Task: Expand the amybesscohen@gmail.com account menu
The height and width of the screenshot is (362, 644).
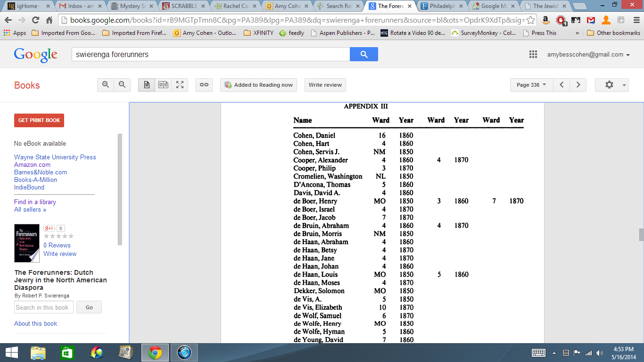Action: [x=588, y=55]
